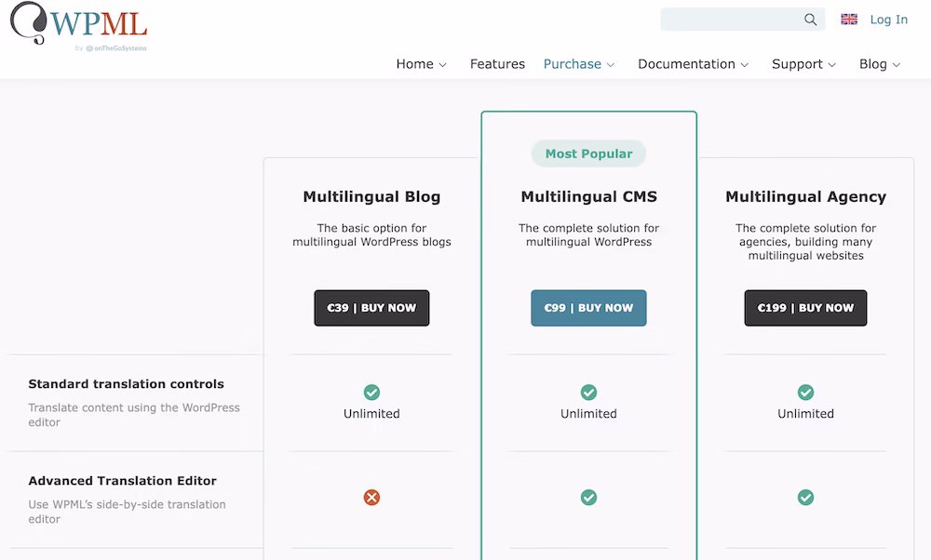Screen dimensions: 931x560
Task: Expand the Blog menu chevron
Action: click(897, 65)
